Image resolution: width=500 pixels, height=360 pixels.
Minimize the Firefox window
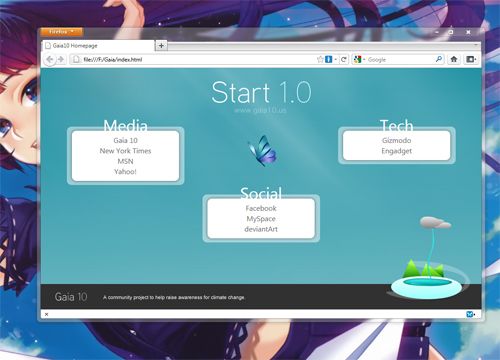(x=437, y=32)
